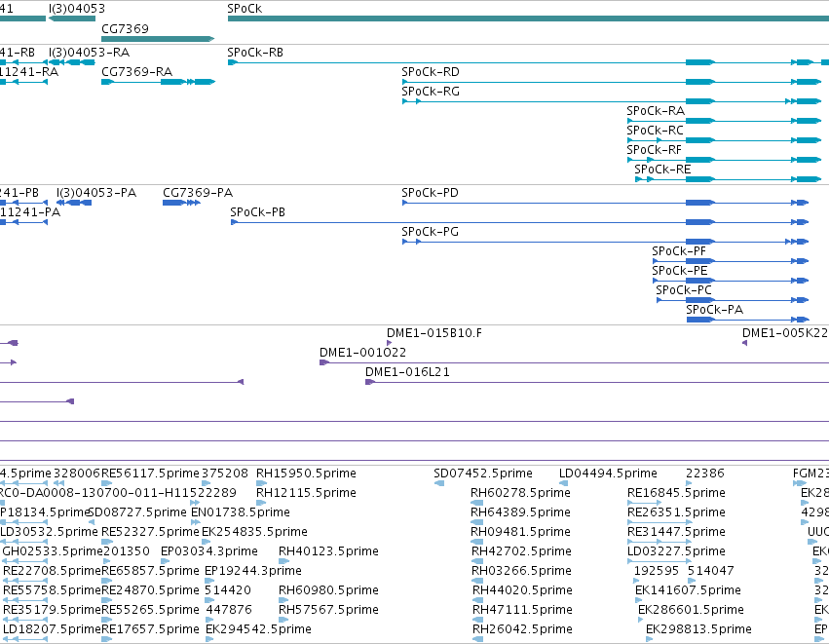Click transcript label SPoCk-RE
This screenshot has width=829, height=644.
tap(662, 170)
